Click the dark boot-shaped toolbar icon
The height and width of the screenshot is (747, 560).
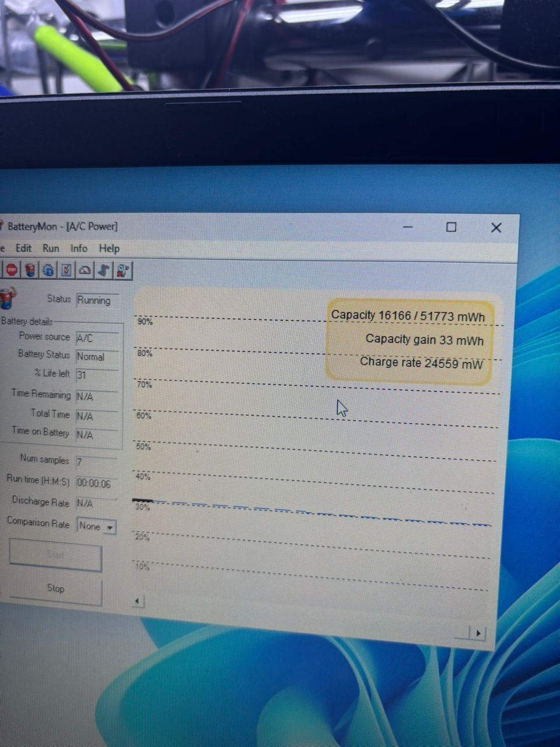pyautogui.click(x=104, y=270)
